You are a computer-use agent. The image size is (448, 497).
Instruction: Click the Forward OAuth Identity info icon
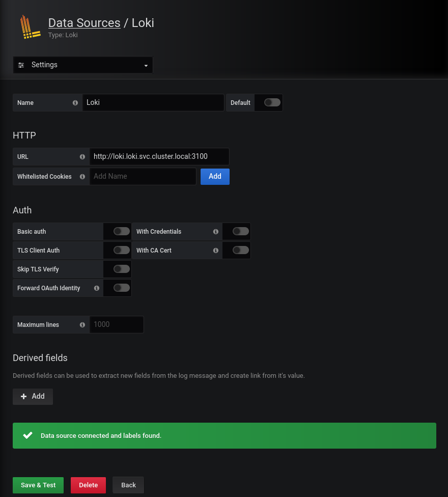(97, 288)
